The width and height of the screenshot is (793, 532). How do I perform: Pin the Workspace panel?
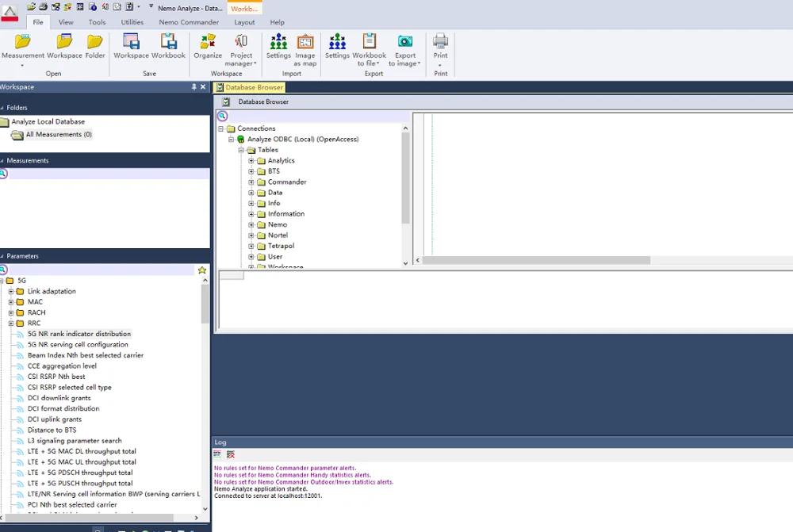click(194, 87)
